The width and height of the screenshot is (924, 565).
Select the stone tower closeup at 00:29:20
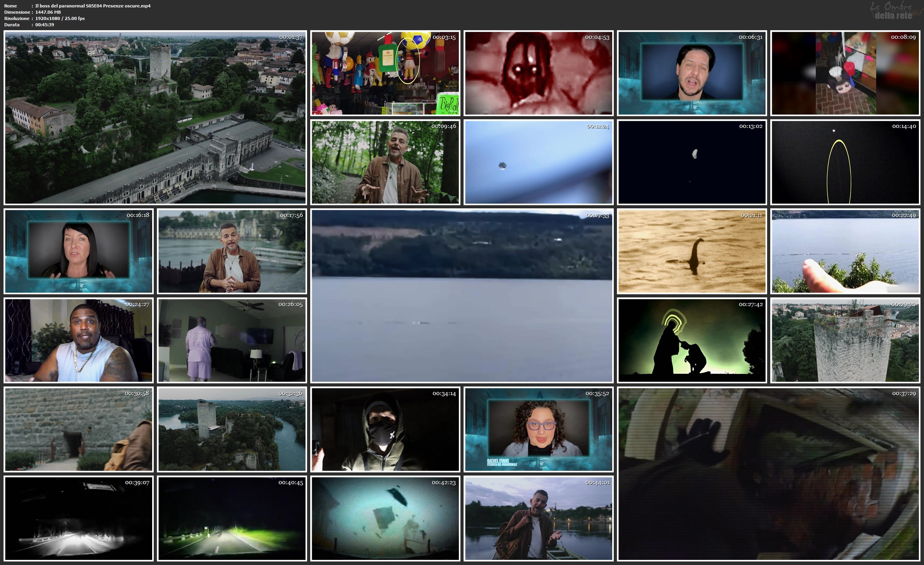point(845,340)
